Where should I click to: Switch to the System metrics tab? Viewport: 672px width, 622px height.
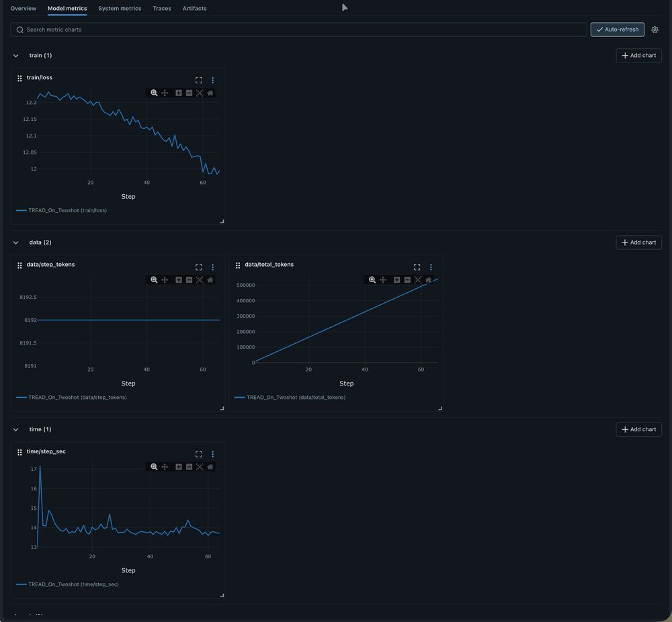point(120,8)
